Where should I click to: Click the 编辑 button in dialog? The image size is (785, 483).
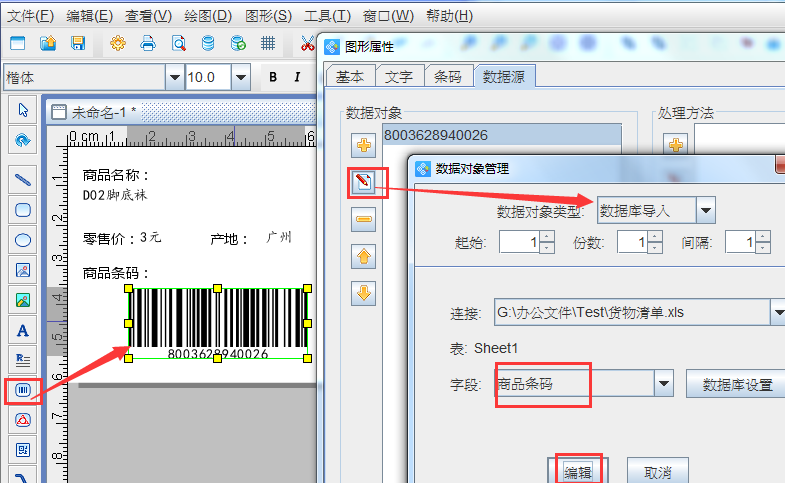(x=578, y=471)
